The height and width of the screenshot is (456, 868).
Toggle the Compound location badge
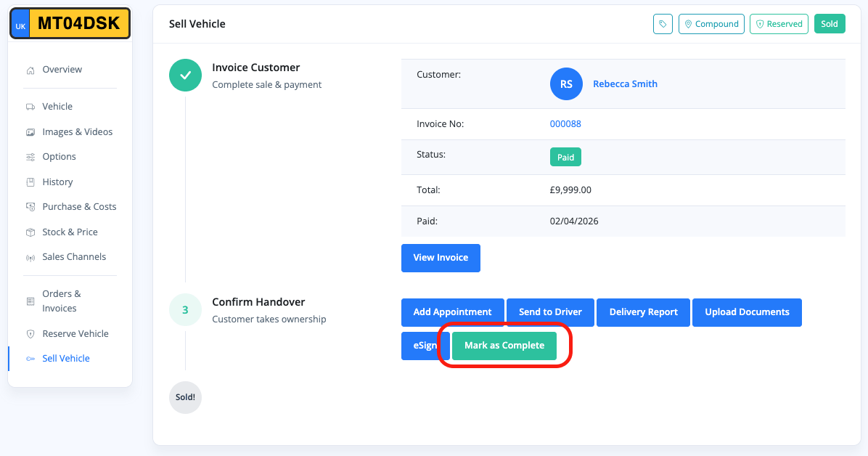(711, 24)
